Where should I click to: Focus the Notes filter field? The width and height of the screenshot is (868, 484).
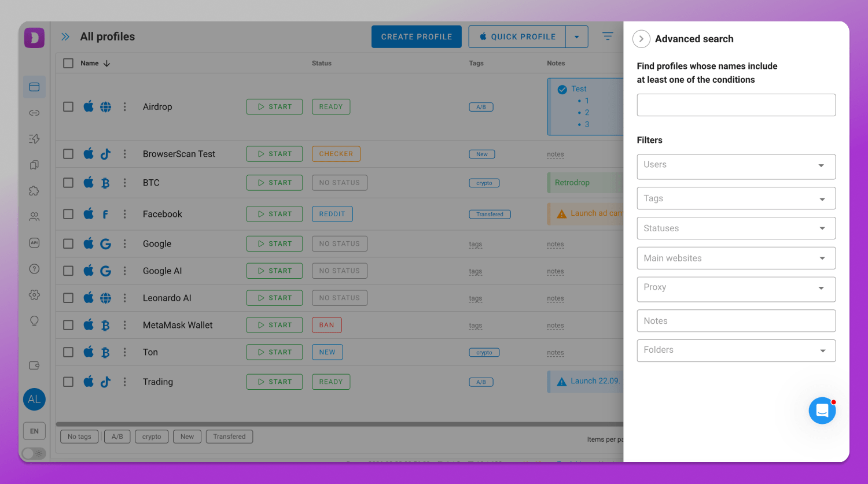click(x=736, y=321)
